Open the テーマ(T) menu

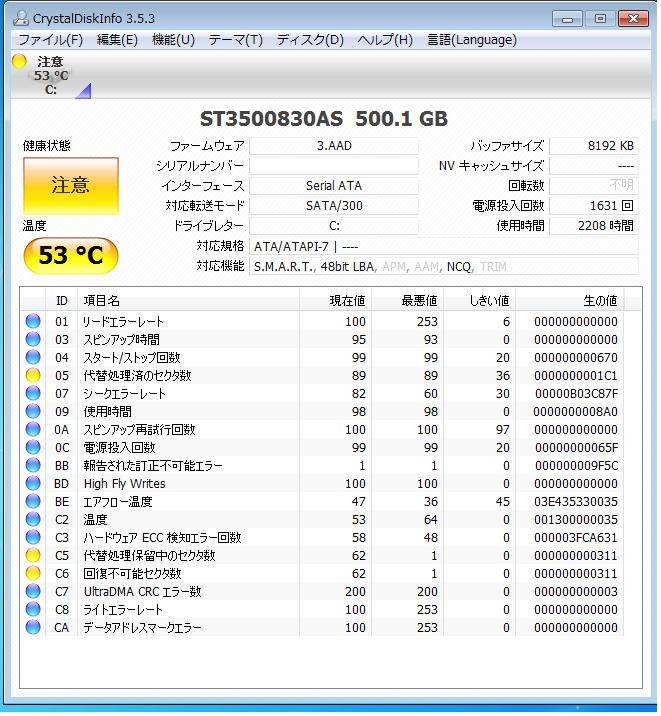pos(236,40)
